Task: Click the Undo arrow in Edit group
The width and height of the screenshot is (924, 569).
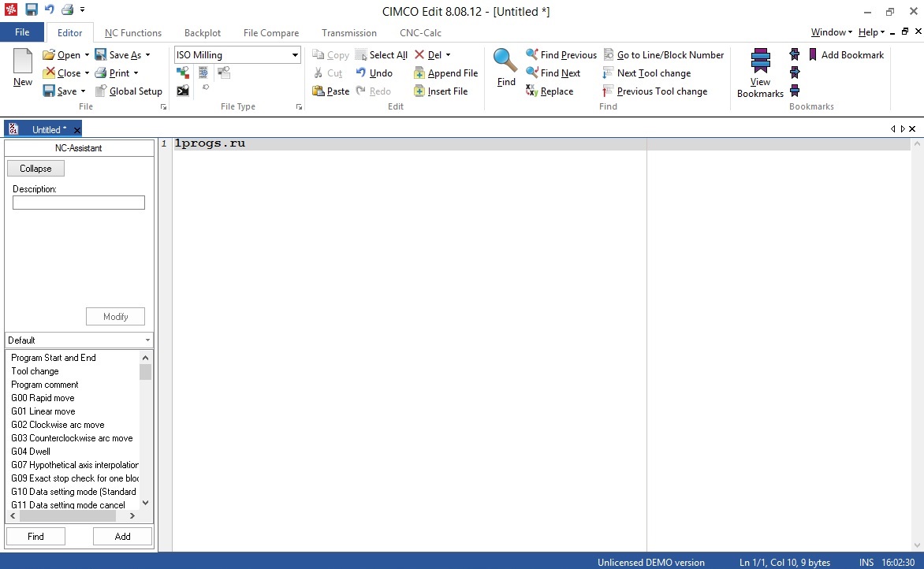Action: point(360,73)
